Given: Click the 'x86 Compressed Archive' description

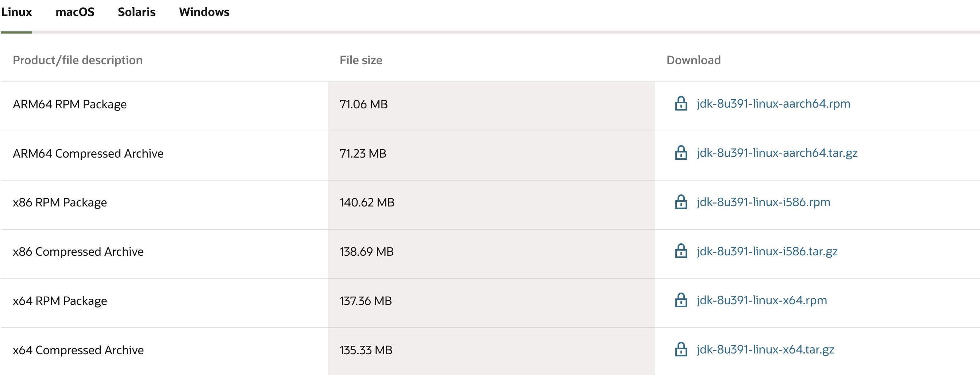Looking at the screenshot, I should 78,252.
